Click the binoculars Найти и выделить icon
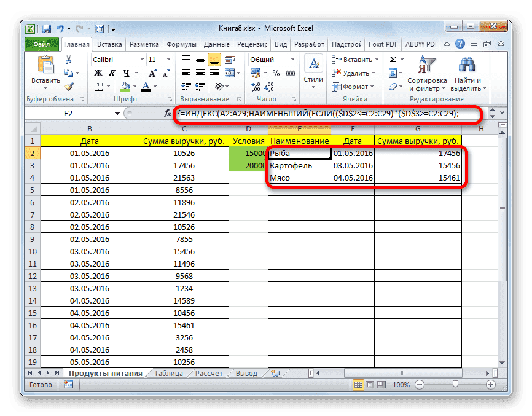Image resolution: width=532 pixels, height=416 pixels. 467,64
